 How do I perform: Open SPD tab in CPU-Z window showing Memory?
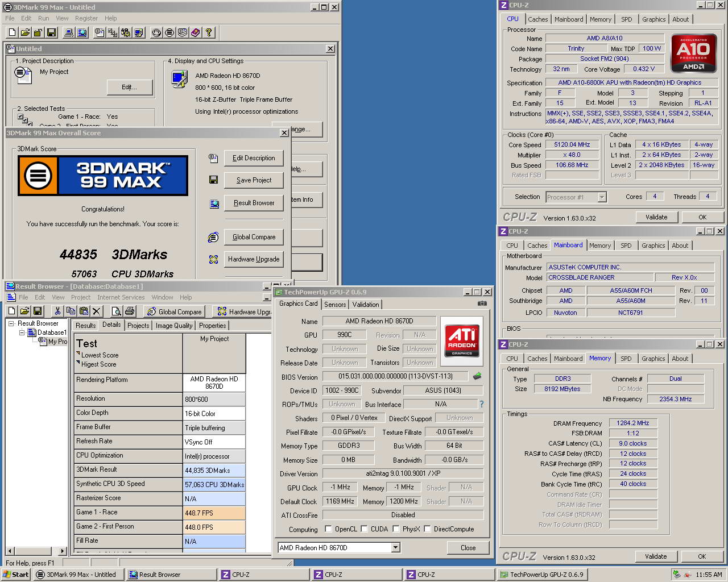pos(626,359)
